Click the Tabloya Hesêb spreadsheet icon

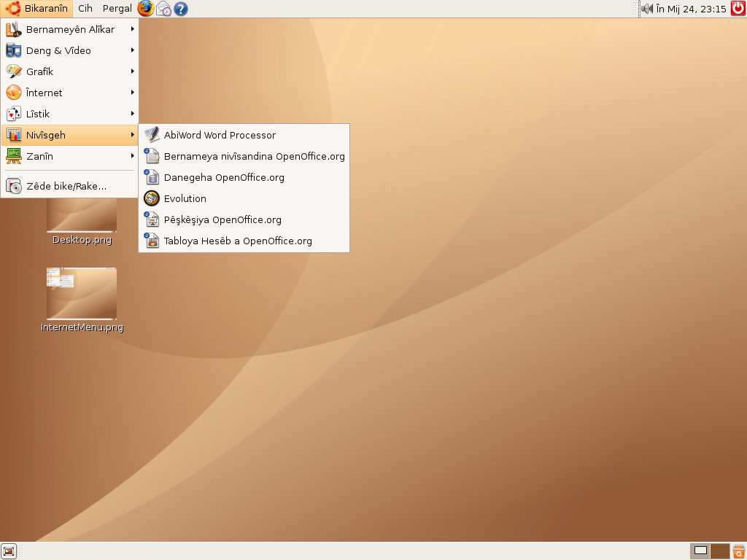tap(152, 241)
